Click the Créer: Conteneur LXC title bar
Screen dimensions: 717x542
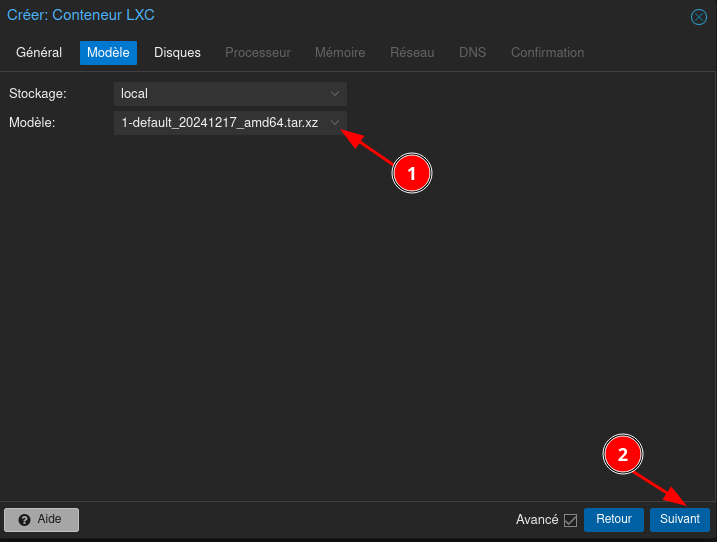[x=300, y=16]
